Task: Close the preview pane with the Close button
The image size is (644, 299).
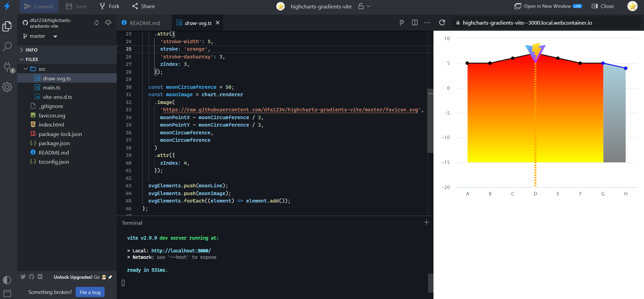Action: click(603, 6)
